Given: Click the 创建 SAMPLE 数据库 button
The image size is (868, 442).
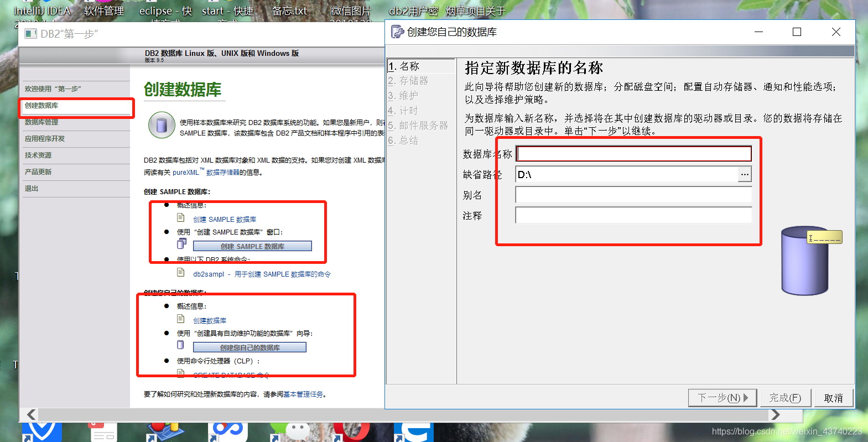Looking at the screenshot, I should tap(252, 246).
